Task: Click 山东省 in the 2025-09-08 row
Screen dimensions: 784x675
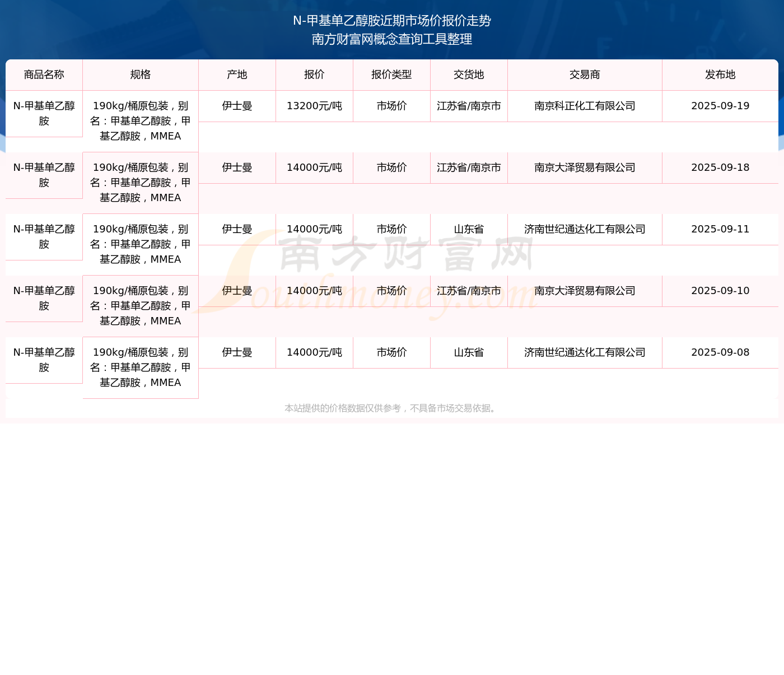Action: pyautogui.click(x=469, y=352)
